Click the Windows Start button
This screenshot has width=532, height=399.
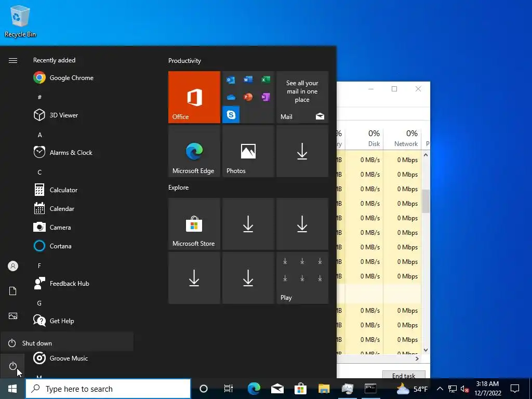coord(12,389)
